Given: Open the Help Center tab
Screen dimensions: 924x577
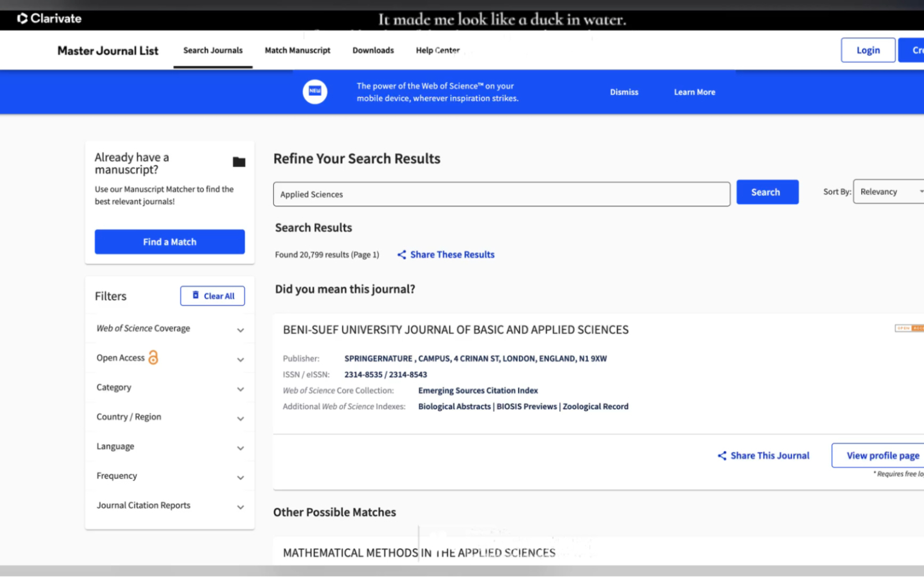Looking at the screenshot, I should coord(437,50).
